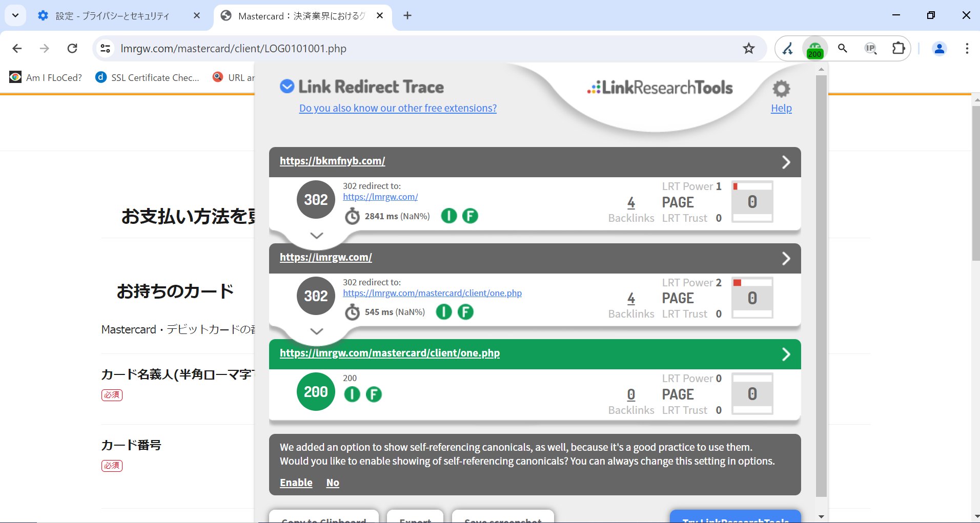
Task: Open the Extensions puzzle-piece menu
Action: (898, 49)
